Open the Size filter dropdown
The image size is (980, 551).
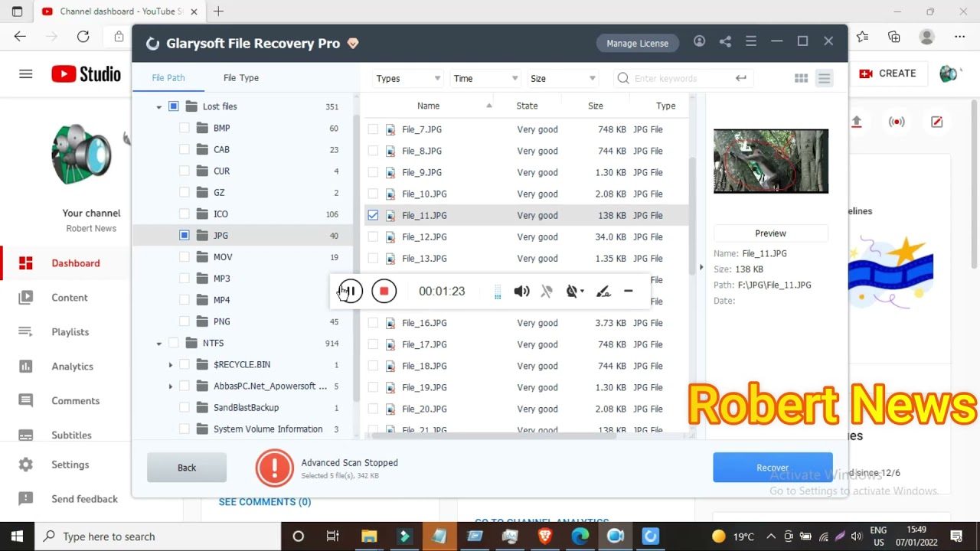pos(562,78)
